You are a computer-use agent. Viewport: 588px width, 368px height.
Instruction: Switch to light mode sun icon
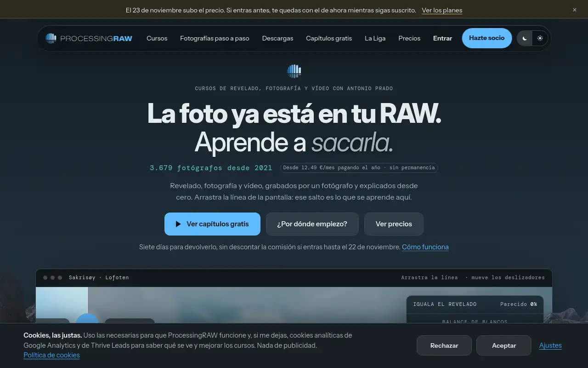point(540,38)
